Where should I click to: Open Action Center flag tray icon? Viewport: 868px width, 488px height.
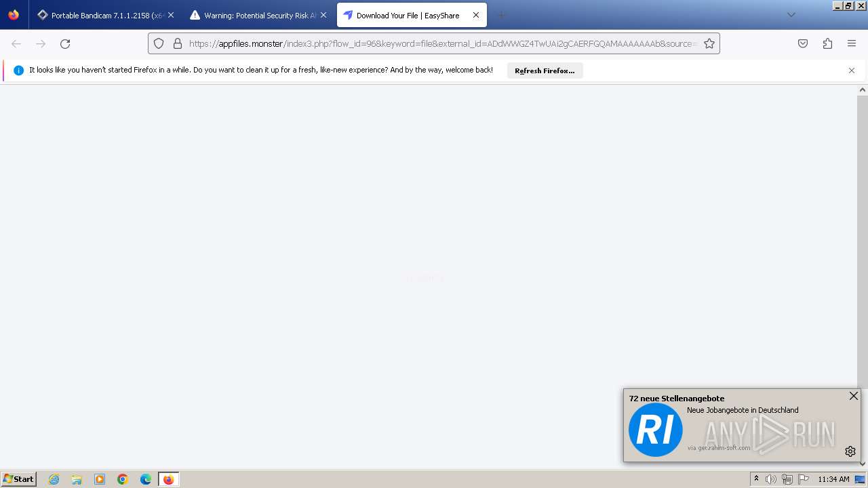804,479
